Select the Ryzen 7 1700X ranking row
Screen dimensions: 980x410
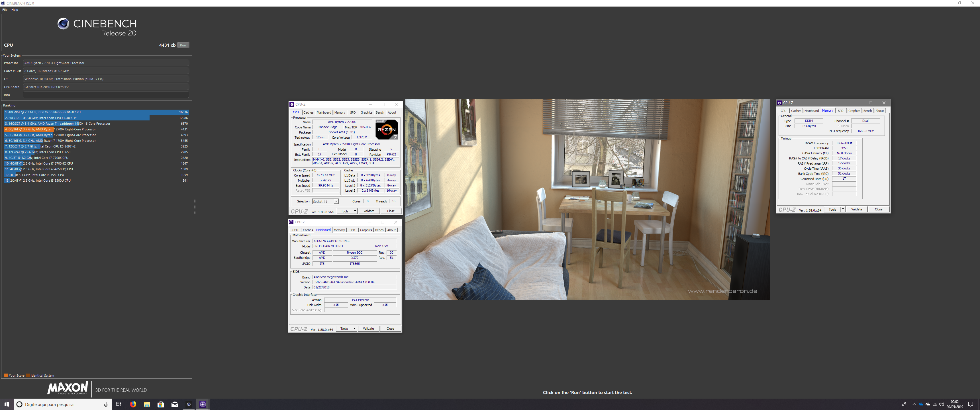[x=96, y=141]
